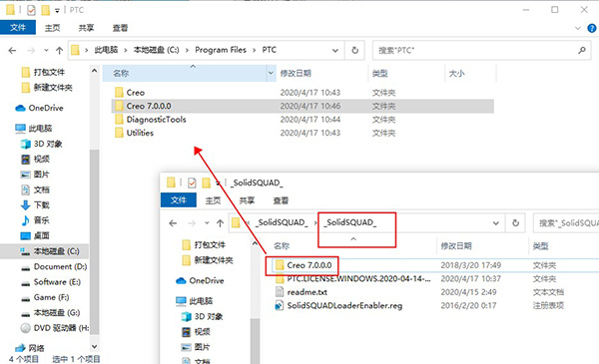Go back in PTC window
Viewport: 599px width, 364px height.
click(x=12, y=51)
